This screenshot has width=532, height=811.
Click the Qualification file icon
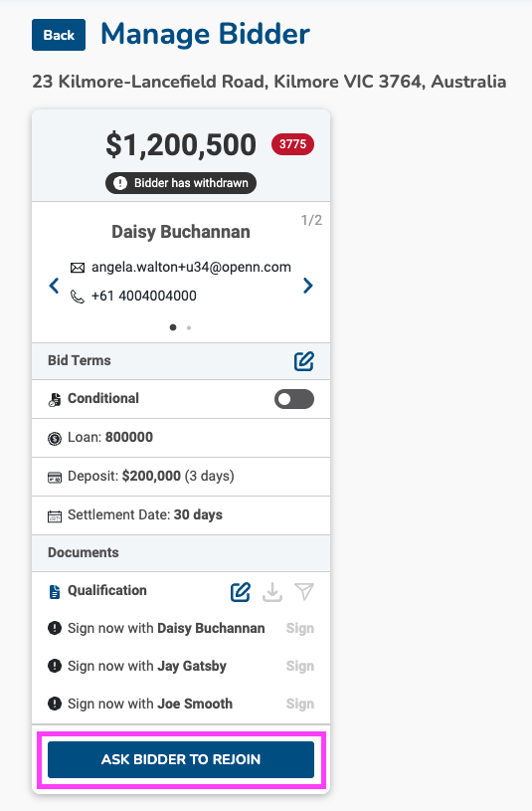click(x=55, y=591)
